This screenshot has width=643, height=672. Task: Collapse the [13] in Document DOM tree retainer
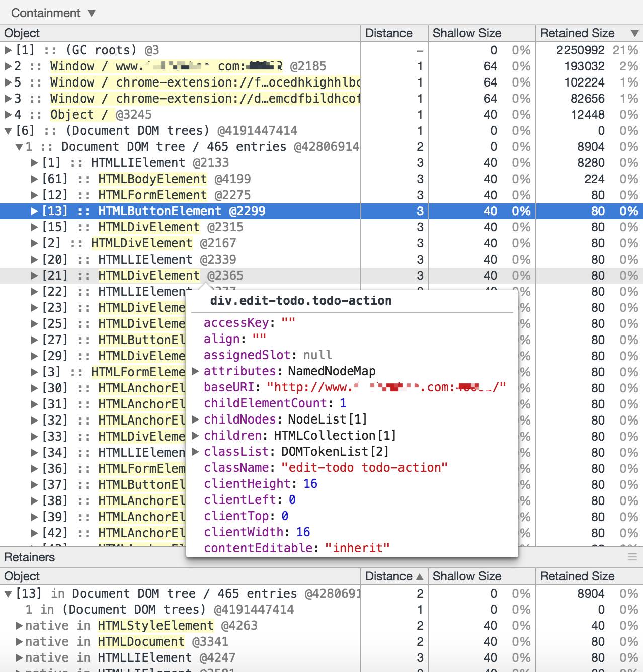tap(8, 594)
